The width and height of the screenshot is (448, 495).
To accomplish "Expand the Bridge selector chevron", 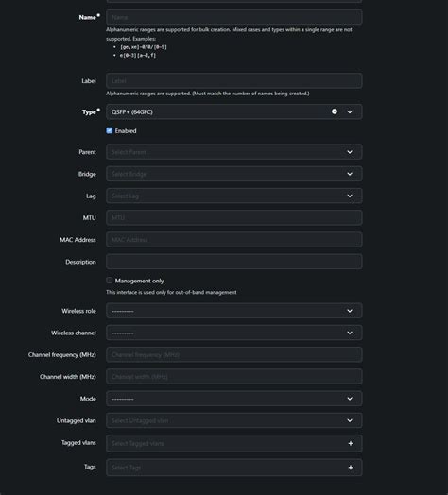I will (350, 174).
